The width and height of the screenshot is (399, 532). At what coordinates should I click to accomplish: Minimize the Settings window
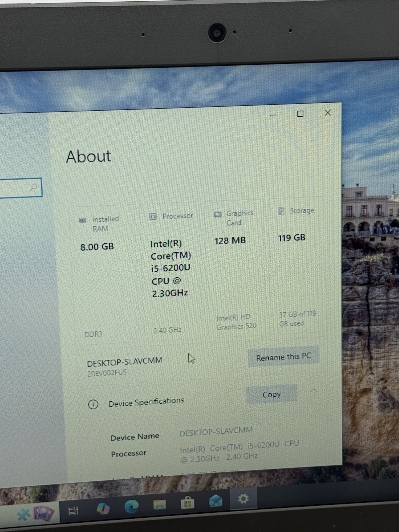[273, 115]
